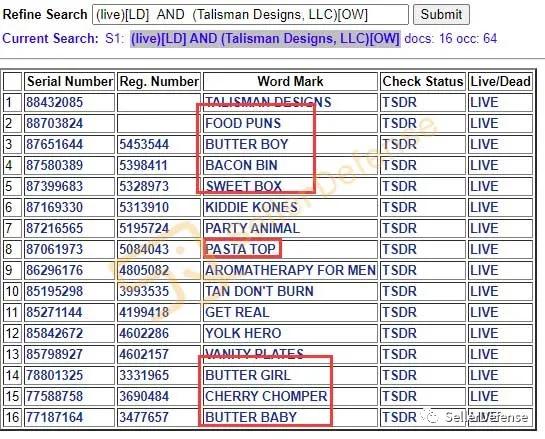Open the FOOD PUNS word mark
The image size is (545, 439).
pos(243,123)
